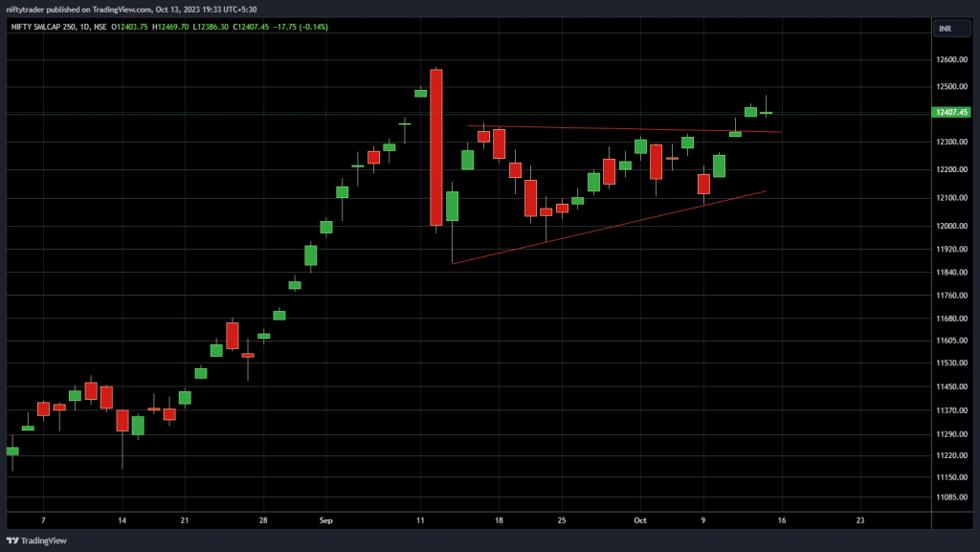Click the 12500.00 price axis label
This screenshot has height=552, width=980.
coord(951,87)
